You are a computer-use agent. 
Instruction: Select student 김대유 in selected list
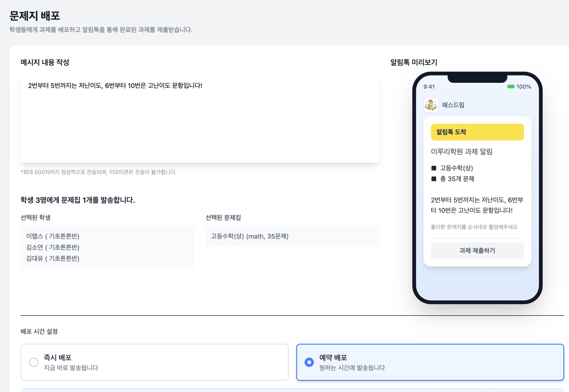coord(53,259)
